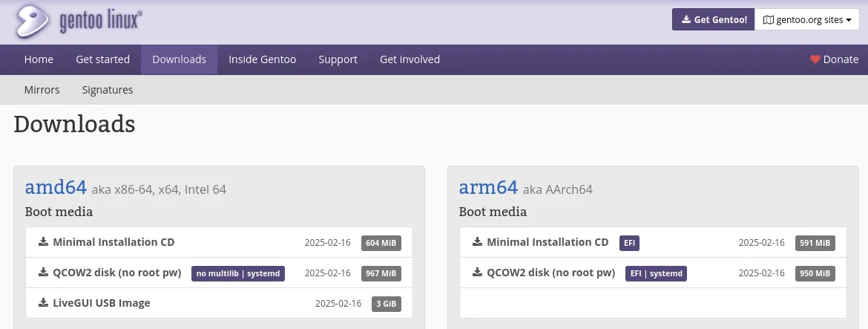868x329 pixels.
Task: Follow the arm64 architecture heading link
Action: pyautogui.click(x=488, y=187)
